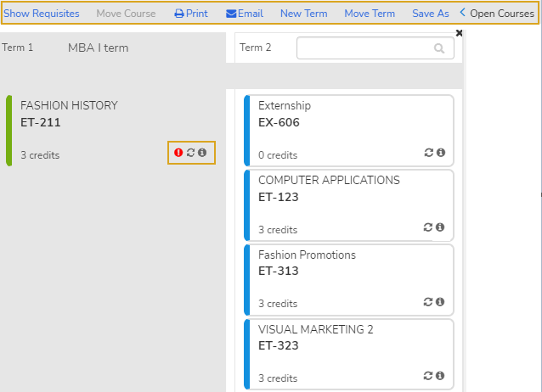The width and height of the screenshot is (542, 392).
Task: Print the degree plan
Action: (191, 14)
